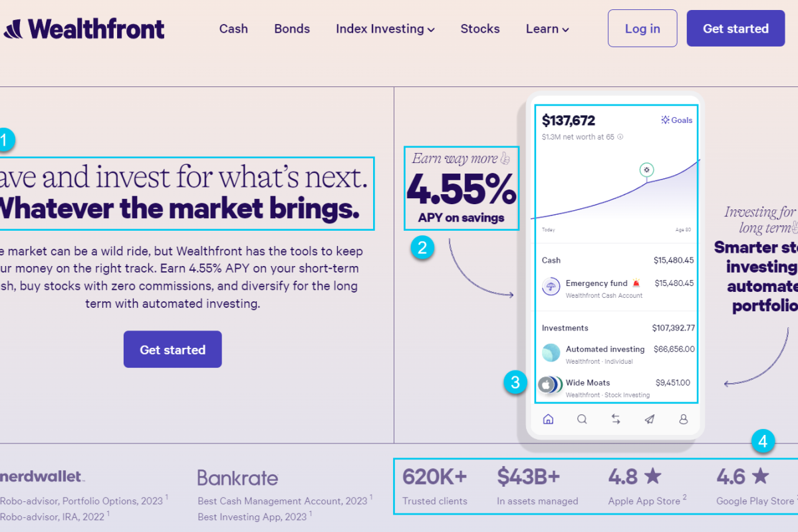798x532 pixels.
Task: Tap the profile person icon in phone nav
Action: [x=683, y=419]
